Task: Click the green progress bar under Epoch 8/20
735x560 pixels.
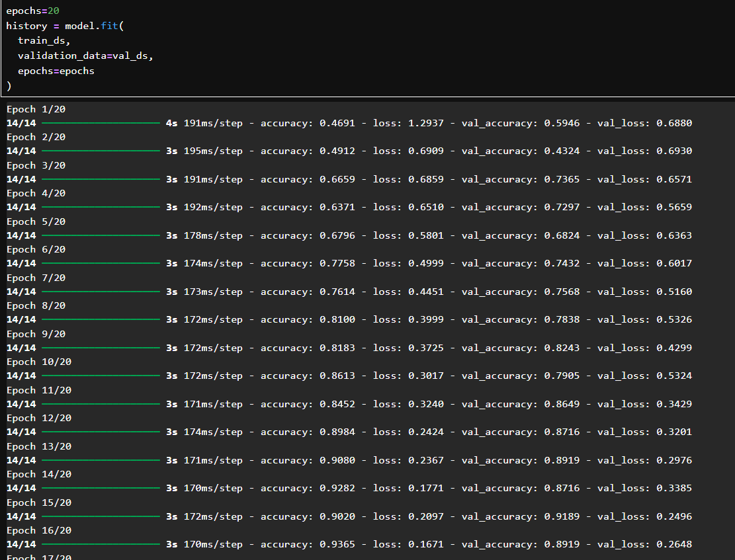Action: pos(101,319)
